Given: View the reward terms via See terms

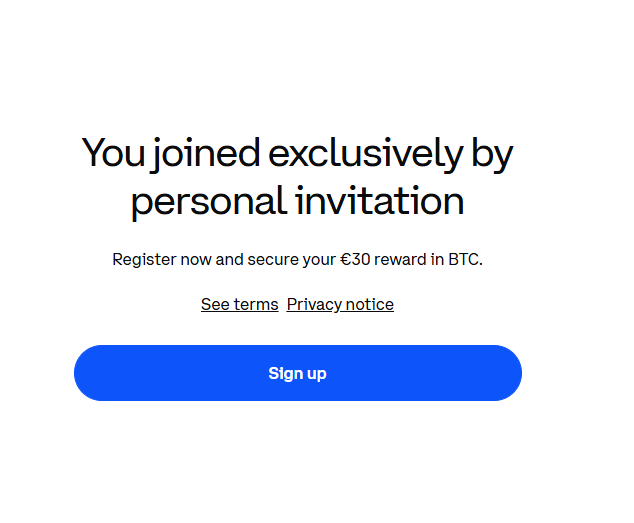Looking at the screenshot, I should (x=239, y=304).
